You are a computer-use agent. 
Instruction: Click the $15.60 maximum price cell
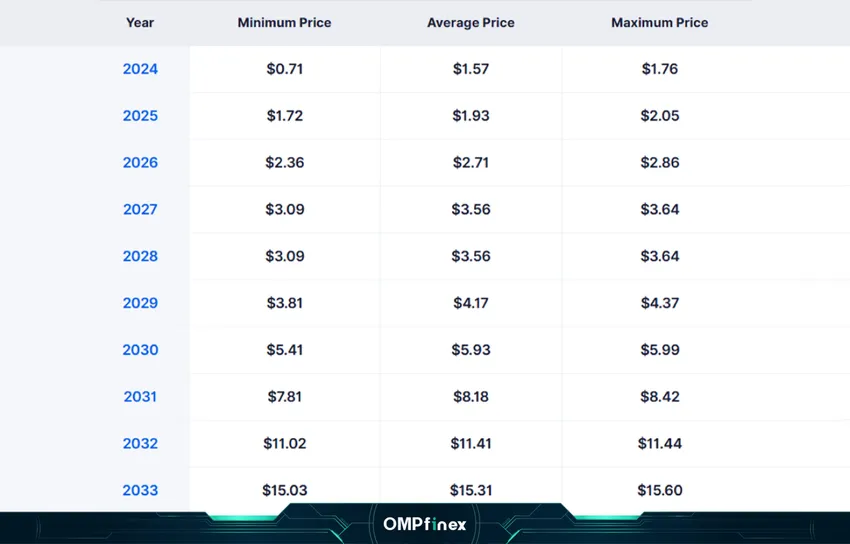[659, 491]
